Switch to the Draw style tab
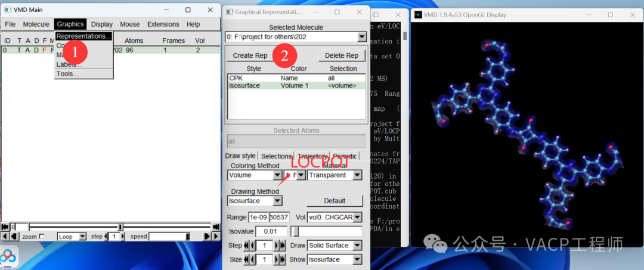Viewport: 644px width, 270px height. [x=240, y=156]
